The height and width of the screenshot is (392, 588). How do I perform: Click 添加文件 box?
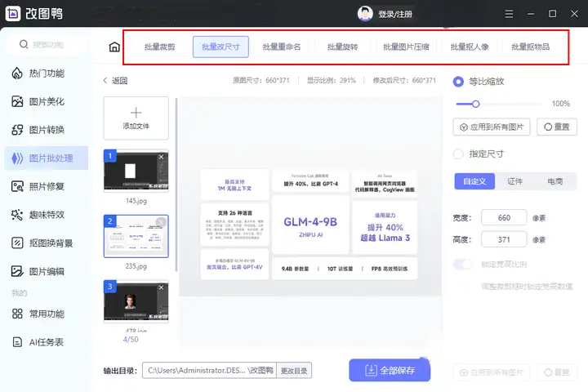pos(136,118)
